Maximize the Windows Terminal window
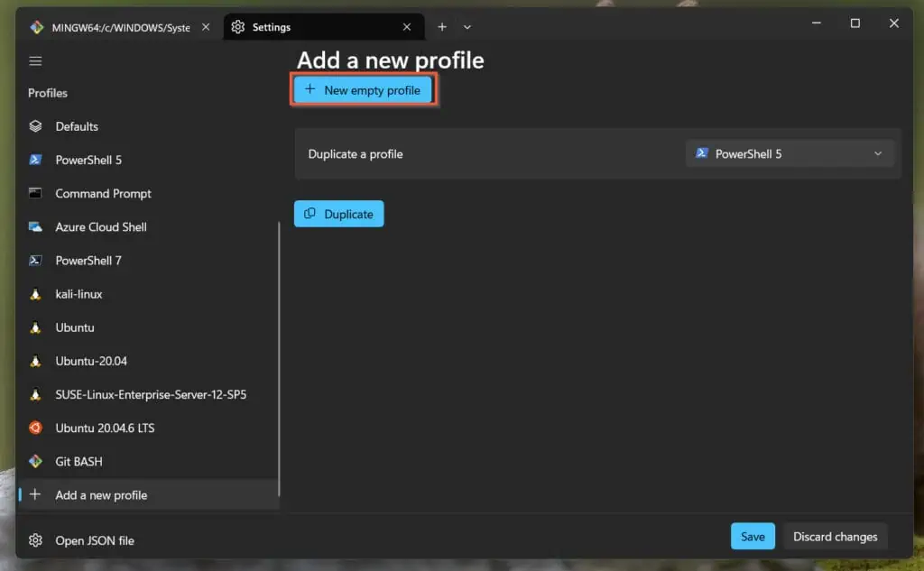 pos(855,23)
